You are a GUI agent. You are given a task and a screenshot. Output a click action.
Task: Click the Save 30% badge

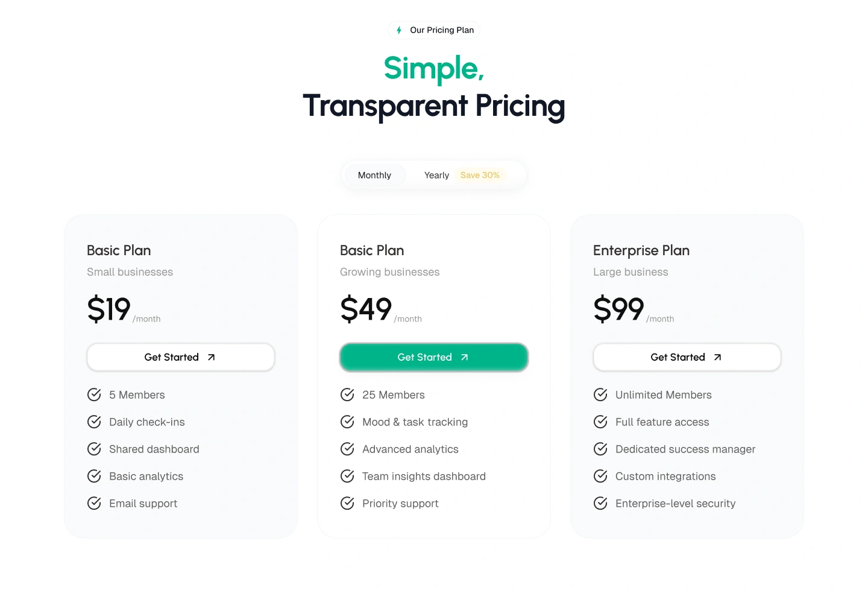click(480, 175)
